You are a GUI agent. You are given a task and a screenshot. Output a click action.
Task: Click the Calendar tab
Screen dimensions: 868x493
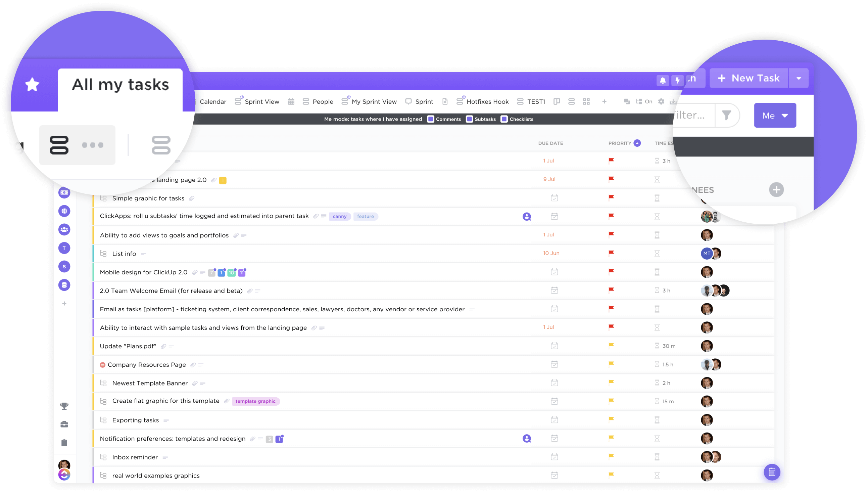[213, 101]
